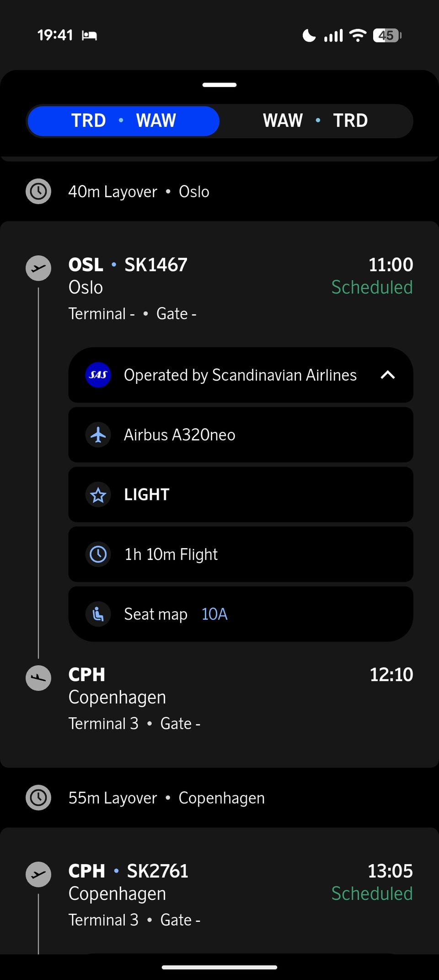Viewport: 439px width, 980px height.
Task: Open flight SK2761 from Copenhagen
Action: coord(157,871)
